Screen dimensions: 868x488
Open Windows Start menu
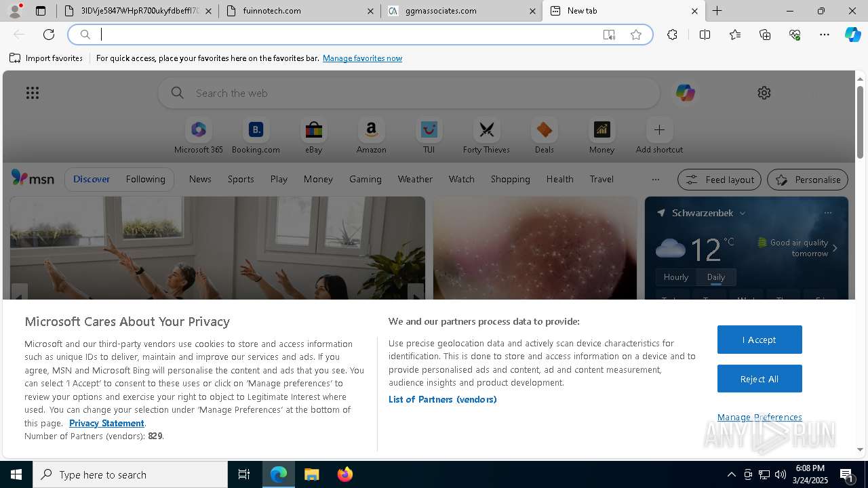pyautogui.click(x=16, y=474)
